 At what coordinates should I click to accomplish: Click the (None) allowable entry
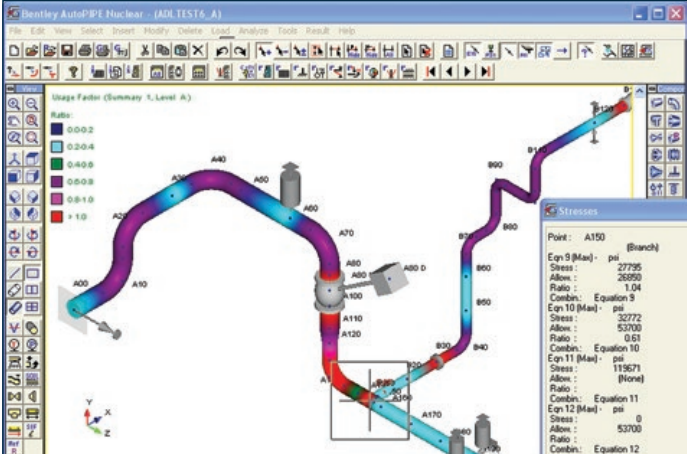pyautogui.click(x=630, y=378)
